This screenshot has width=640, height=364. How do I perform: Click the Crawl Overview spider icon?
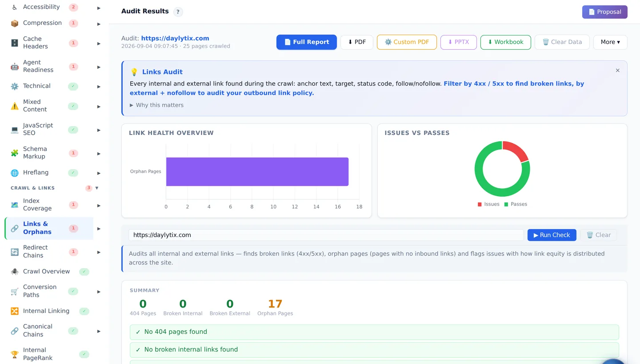(x=15, y=272)
